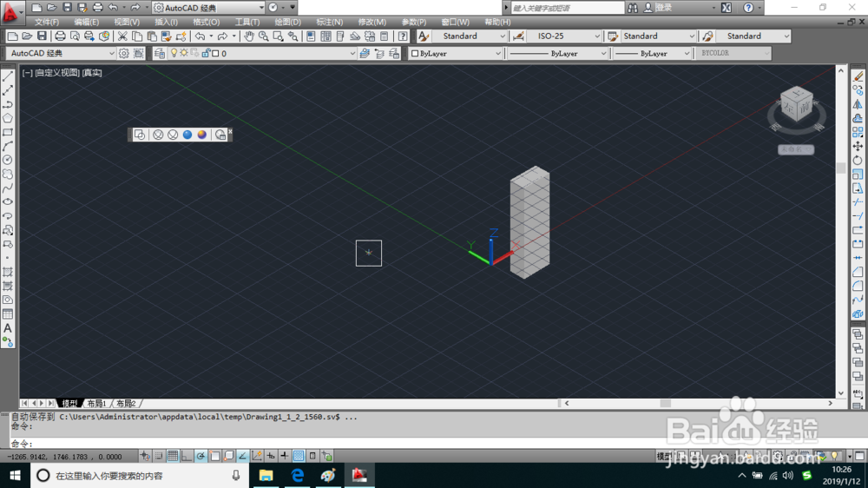Click the [自定义视图] viewport label
This screenshot has width=868, height=488.
point(57,73)
